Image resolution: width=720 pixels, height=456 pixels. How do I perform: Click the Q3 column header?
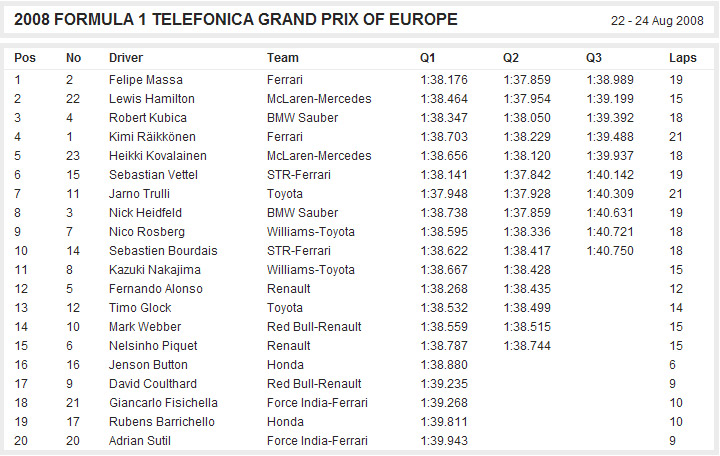point(594,58)
